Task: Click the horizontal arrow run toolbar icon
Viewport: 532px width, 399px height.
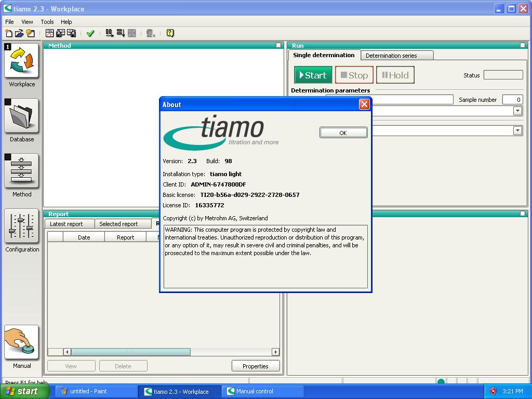Action: (109, 33)
